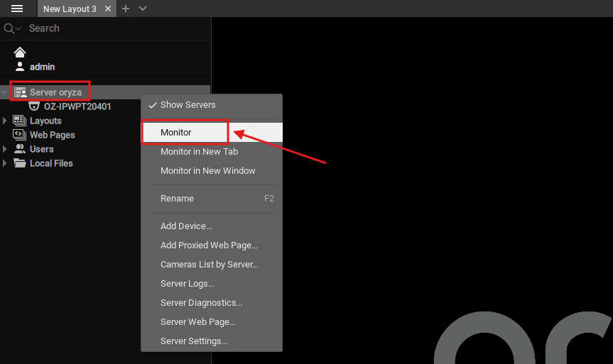
Task: Toggle Show Servers menu option
Action: pos(212,105)
